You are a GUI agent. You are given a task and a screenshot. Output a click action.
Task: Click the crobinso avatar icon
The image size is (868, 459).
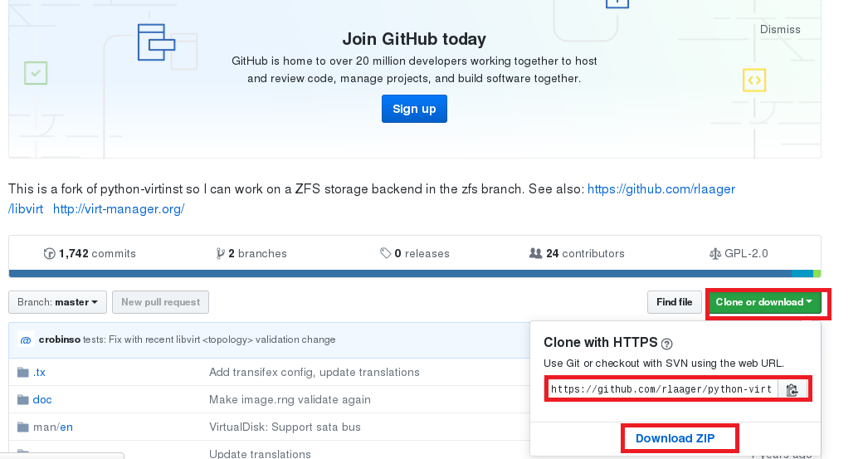(x=26, y=340)
